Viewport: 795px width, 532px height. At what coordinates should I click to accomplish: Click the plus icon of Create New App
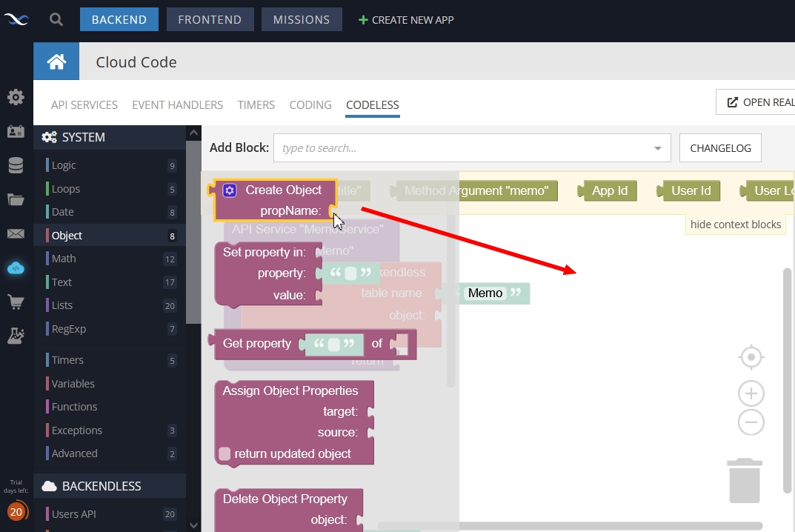363,20
